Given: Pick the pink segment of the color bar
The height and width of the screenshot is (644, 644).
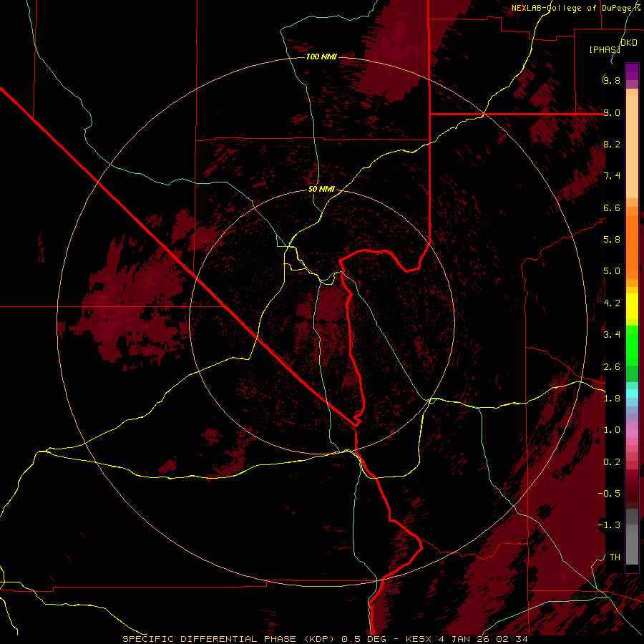Looking at the screenshot, I should (632, 434).
